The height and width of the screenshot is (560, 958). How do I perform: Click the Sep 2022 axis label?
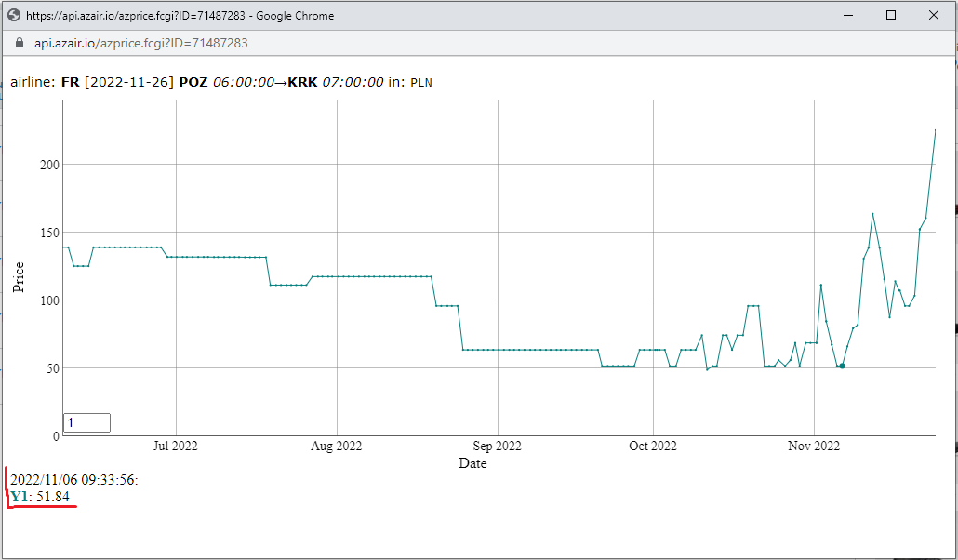tap(498, 446)
